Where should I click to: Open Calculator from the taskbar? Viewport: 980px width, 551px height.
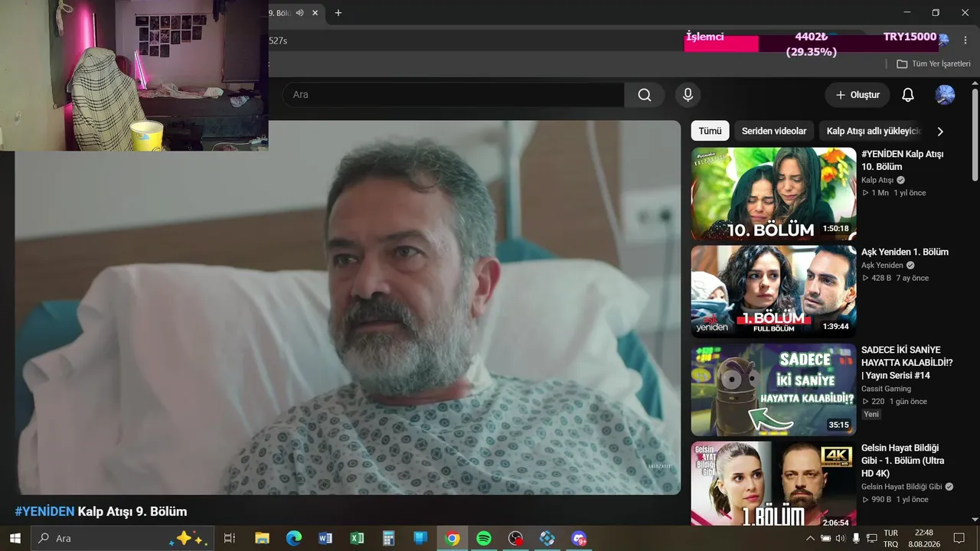(388, 538)
